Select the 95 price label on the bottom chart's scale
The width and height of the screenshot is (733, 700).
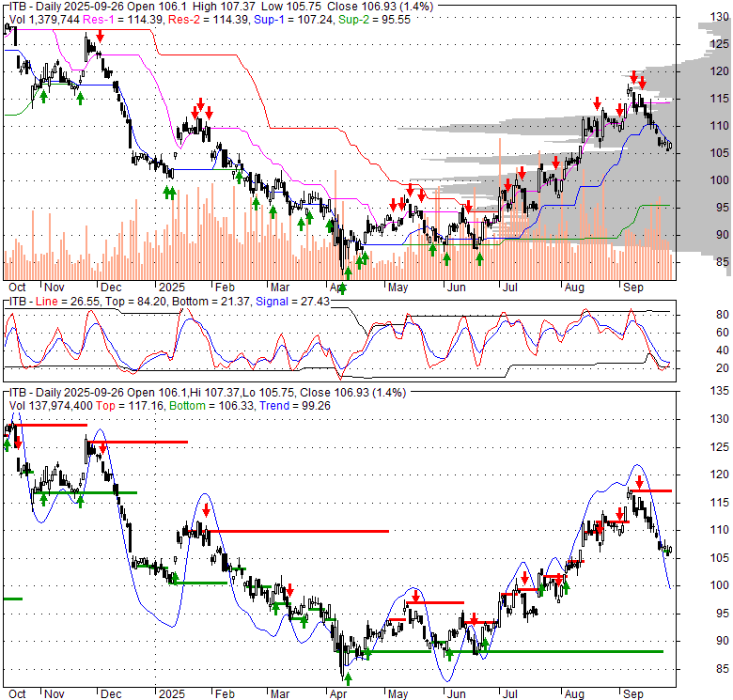723,613
